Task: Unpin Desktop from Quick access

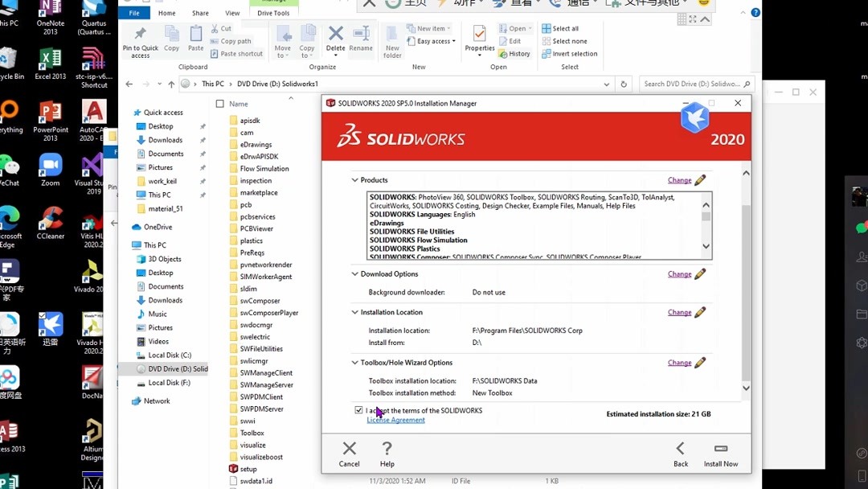Action: (202, 125)
